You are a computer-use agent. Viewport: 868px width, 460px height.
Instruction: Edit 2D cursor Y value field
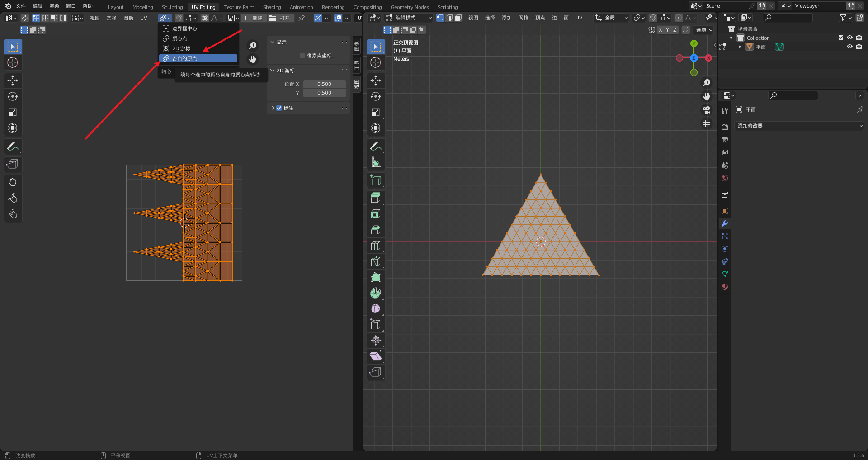click(324, 93)
